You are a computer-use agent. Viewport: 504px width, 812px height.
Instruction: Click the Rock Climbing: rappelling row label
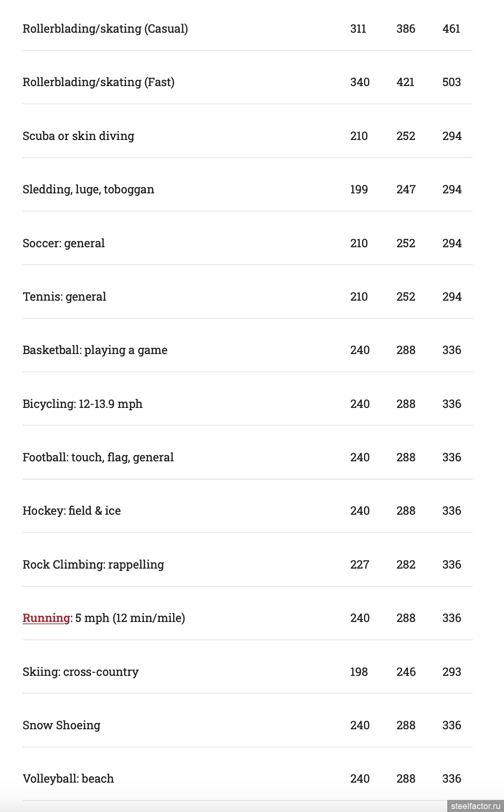pos(93,565)
